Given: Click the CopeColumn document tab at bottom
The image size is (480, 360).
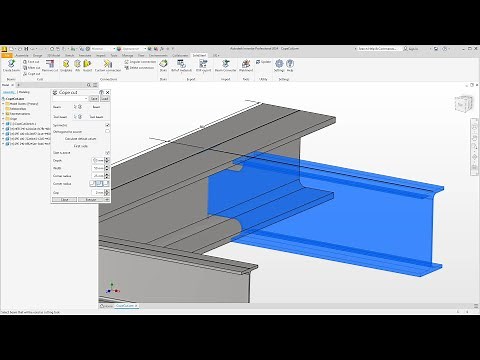Looking at the screenshot, I should (127, 306).
